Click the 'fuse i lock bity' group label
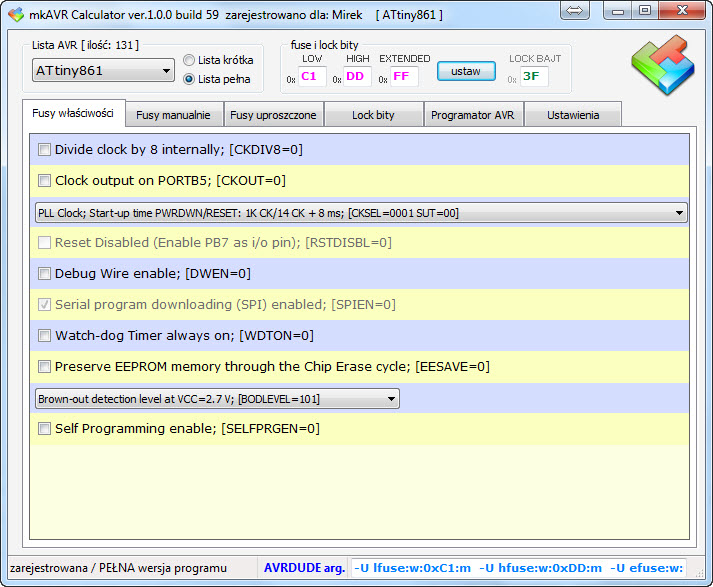713x587 pixels. point(325,45)
